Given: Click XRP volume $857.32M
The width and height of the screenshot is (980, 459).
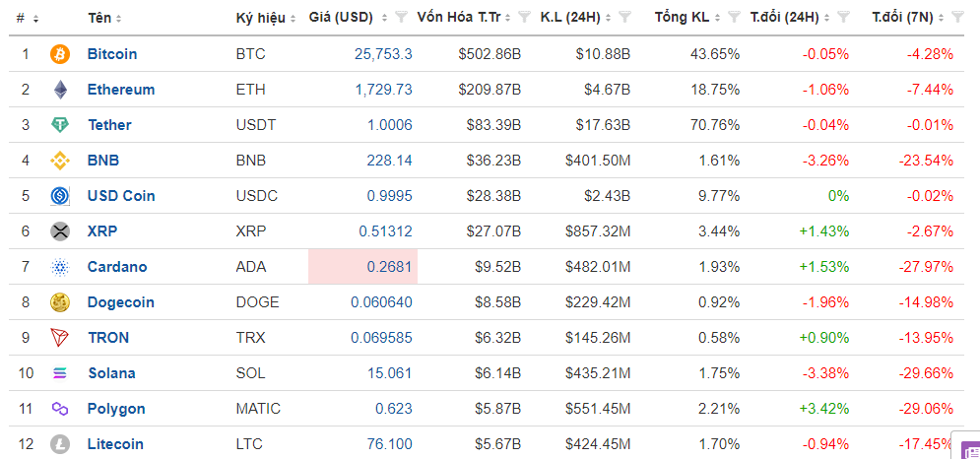Looking at the screenshot, I should 598,231.
